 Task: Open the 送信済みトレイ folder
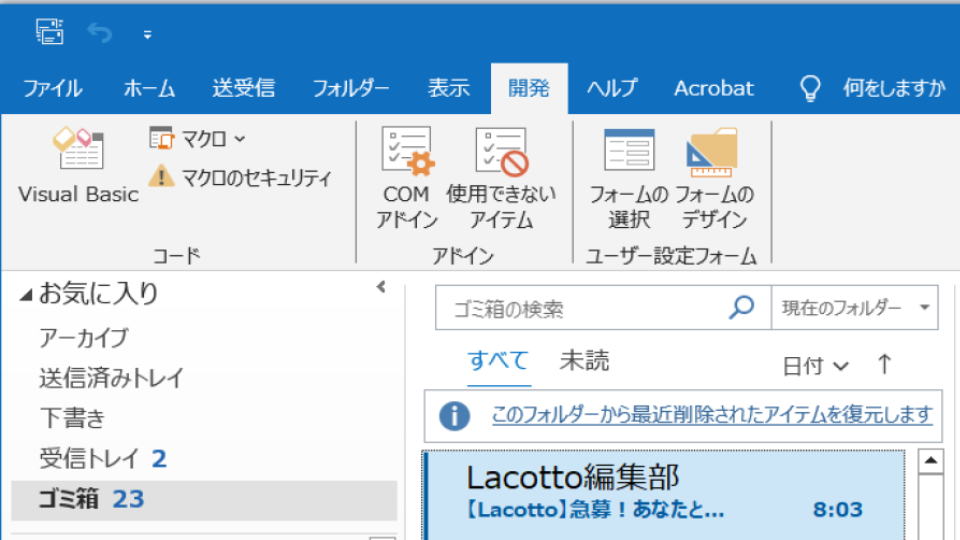(x=111, y=378)
